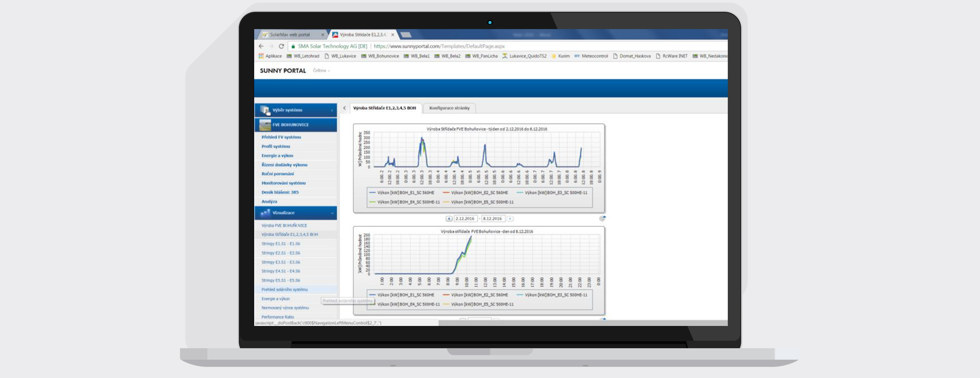This screenshot has width=980, height=378.
Task: Open the RcWare INET bookmark
Action: point(672,56)
